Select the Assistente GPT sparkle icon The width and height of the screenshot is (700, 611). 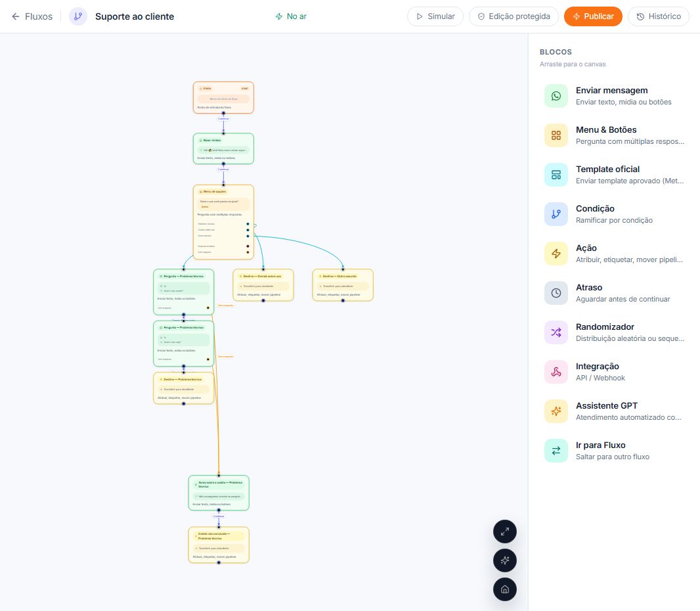556,411
